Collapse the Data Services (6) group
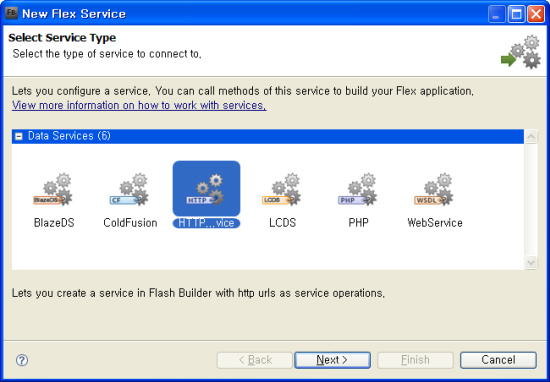 pyautogui.click(x=19, y=136)
